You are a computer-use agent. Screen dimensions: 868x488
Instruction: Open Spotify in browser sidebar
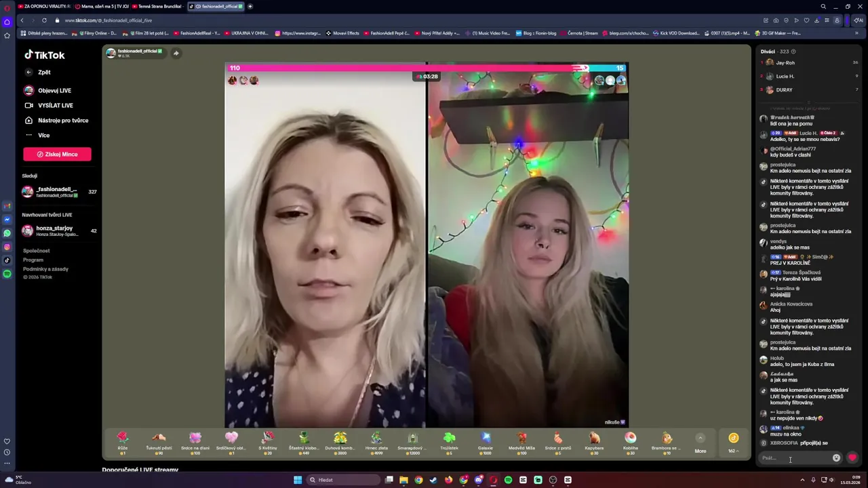pyautogui.click(x=7, y=274)
